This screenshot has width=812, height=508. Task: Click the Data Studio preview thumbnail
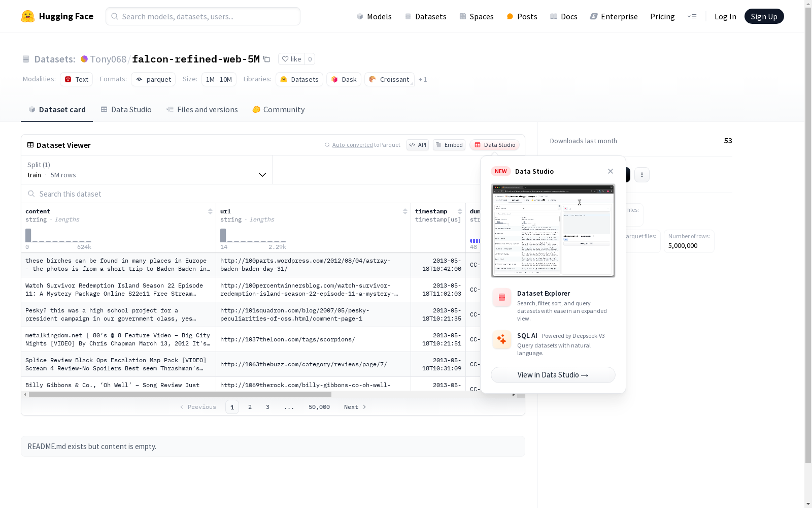pos(553,231)
